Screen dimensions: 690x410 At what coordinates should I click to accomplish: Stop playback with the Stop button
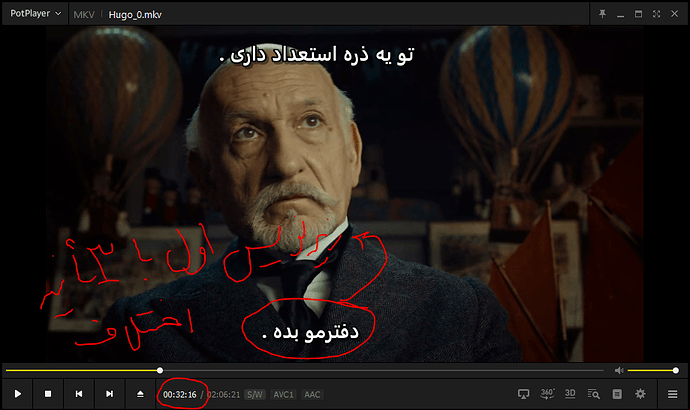coord(48,394)
